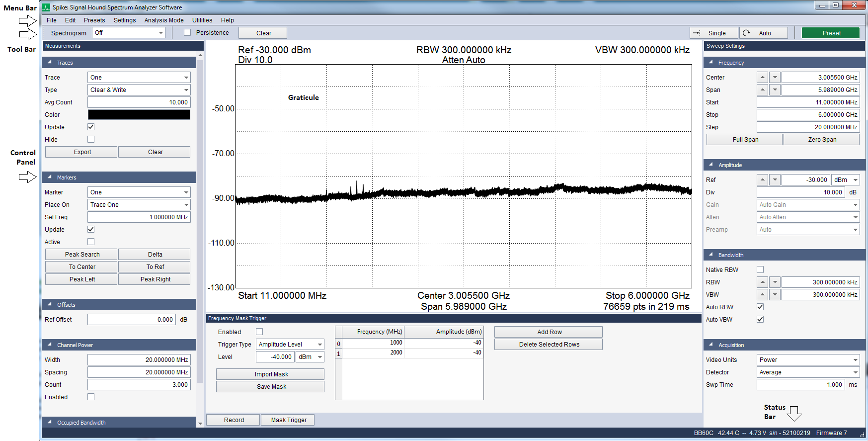The height and width of the screenshot is (441, 868).
Task: Collapse the Bandwidth settings section
Action: (711, 255)
